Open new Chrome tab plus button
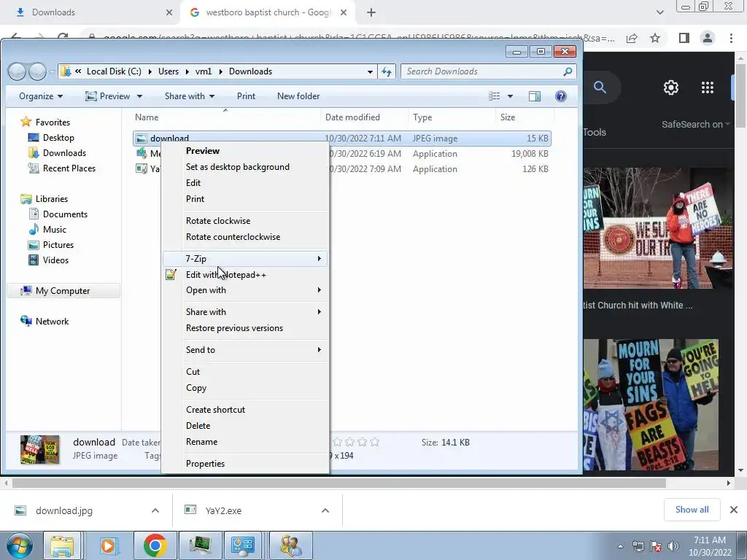This screenshot has height=560, width=747. [x=371, y=13]
